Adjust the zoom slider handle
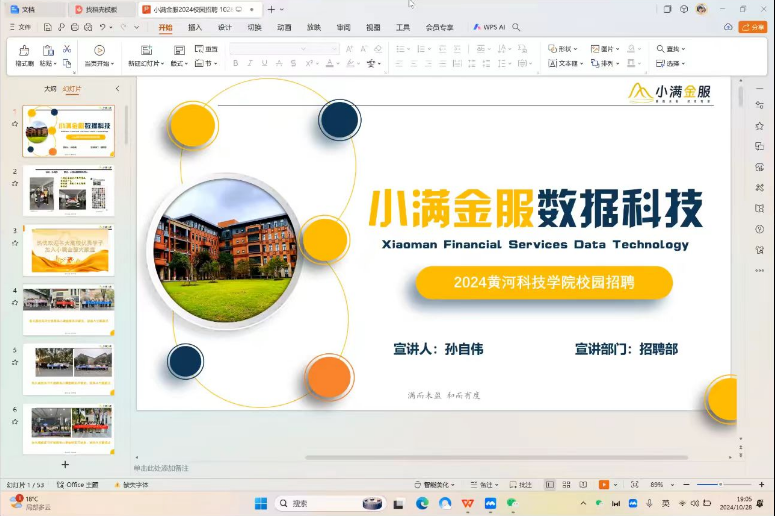 (721, 485)
